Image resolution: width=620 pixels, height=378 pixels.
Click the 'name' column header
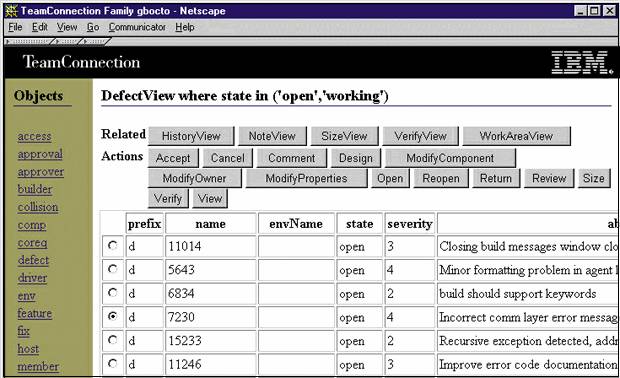210,224
